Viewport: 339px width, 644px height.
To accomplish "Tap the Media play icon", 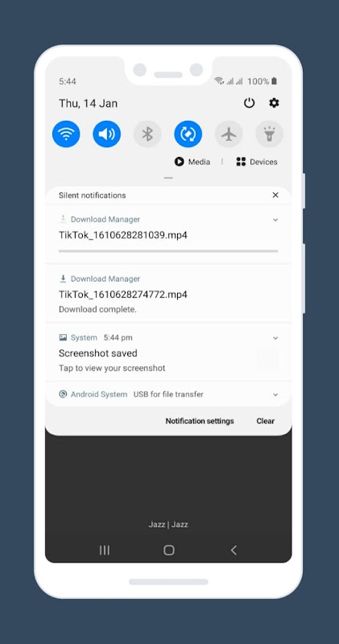I will click(179, 162).
